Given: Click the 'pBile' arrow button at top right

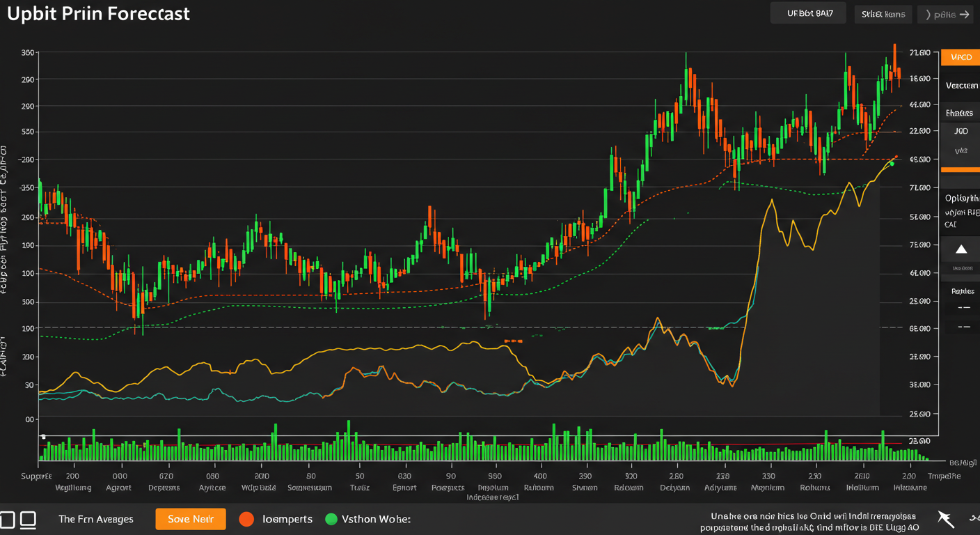Looking at the screenshot, I should 945,14.
